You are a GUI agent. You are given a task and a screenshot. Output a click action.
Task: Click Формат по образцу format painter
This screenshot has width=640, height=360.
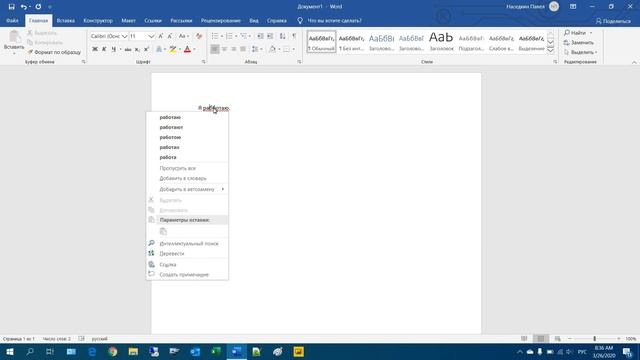click(54, 52)
